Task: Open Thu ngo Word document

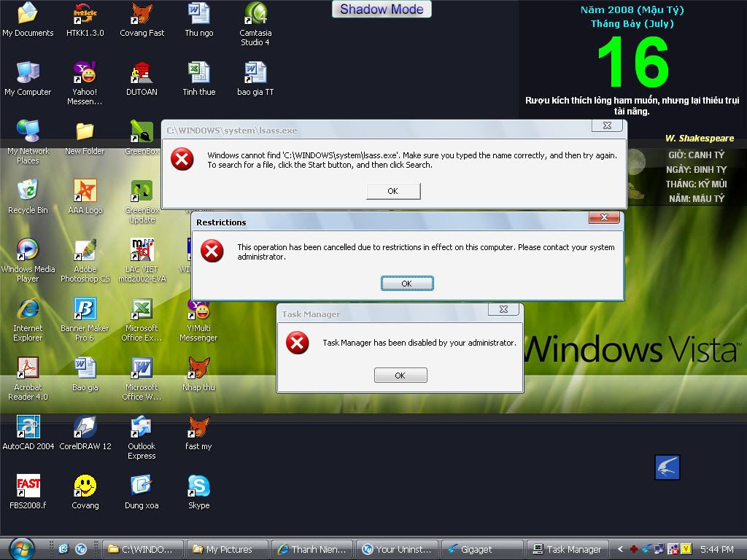Action: pos(198,20)
